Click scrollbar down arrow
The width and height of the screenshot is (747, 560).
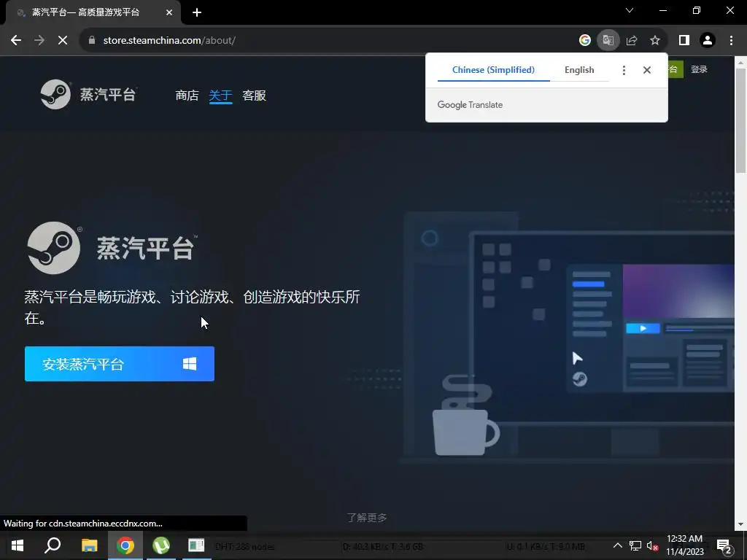[741, 524]
